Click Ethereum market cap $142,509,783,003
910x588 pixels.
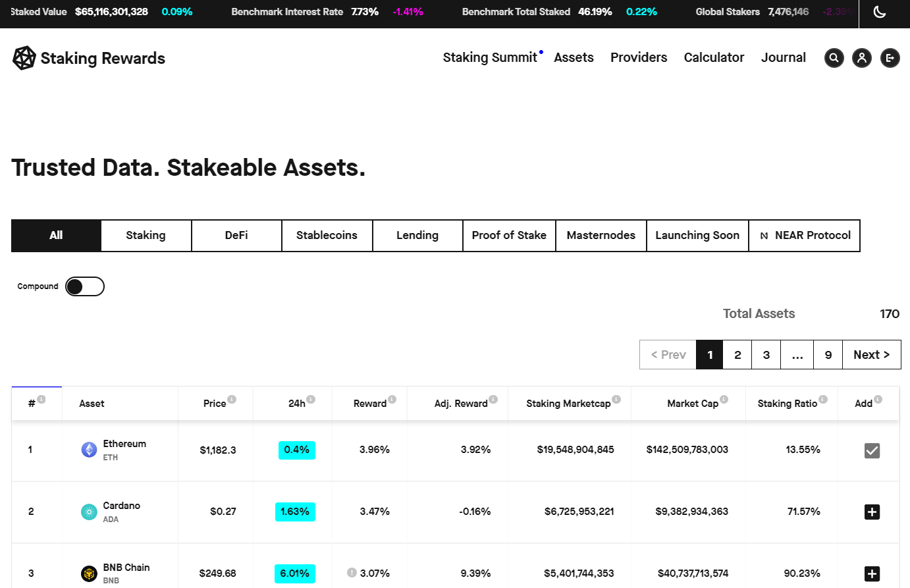pyautogui.click(x=687, y=450)
